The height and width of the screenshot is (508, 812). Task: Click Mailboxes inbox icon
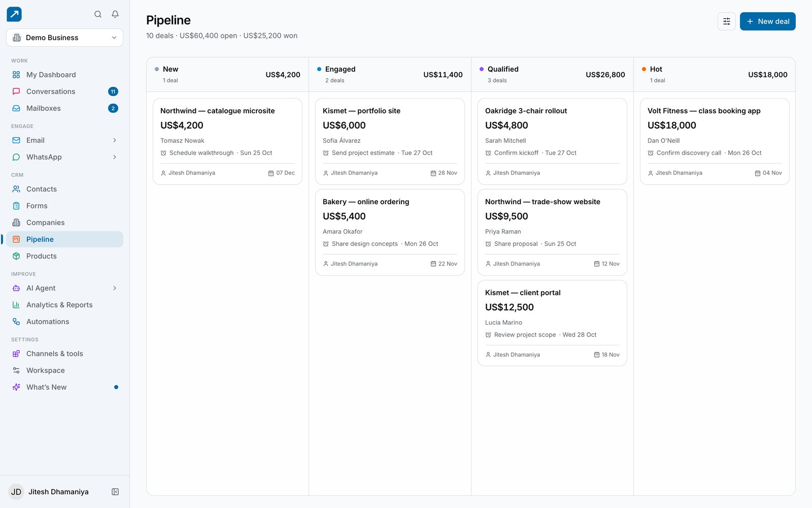(16, 108)
